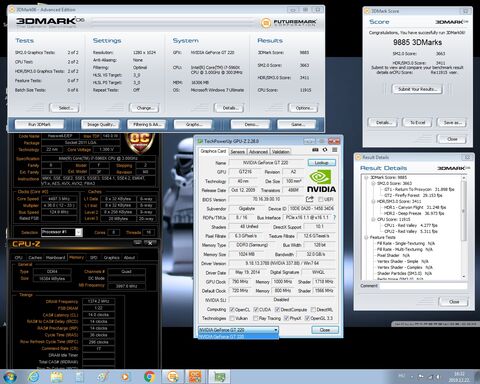The width and height of the screenshot is (480, 384).
Task: Open Google Chrome from the taskbar
Action: coord(149,377)
